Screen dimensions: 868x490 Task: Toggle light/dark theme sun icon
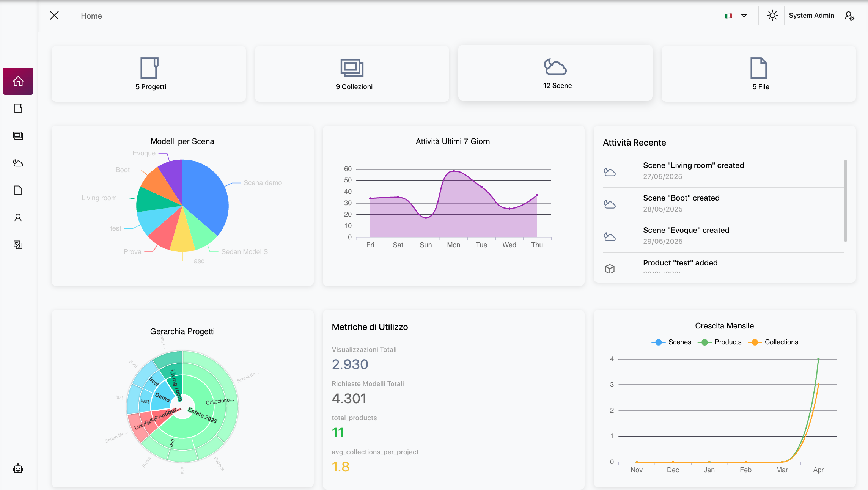pos(772,16)
